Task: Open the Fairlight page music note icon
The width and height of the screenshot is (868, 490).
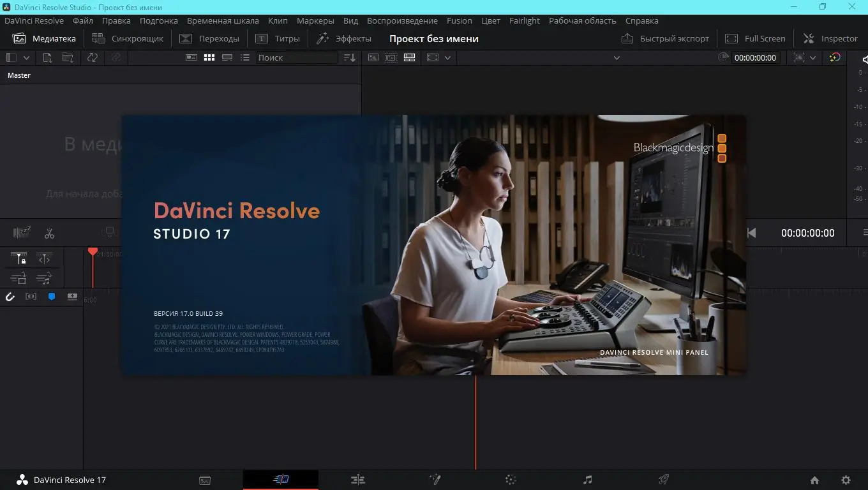Action: click(x=587, y=480)
